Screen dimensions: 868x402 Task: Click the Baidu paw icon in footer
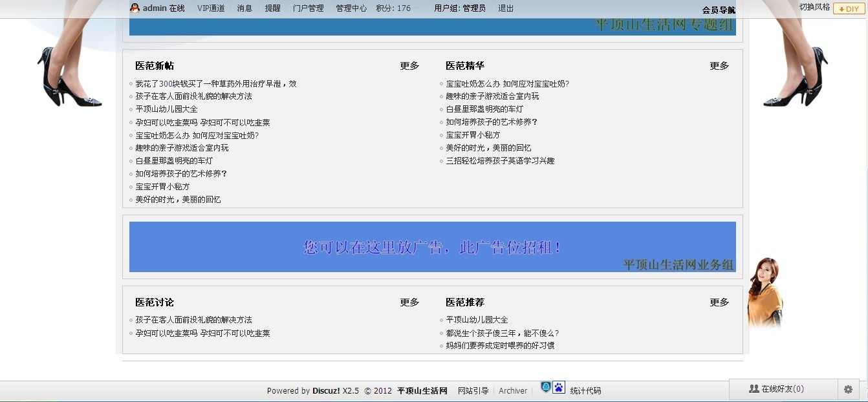tap(558, 388)
